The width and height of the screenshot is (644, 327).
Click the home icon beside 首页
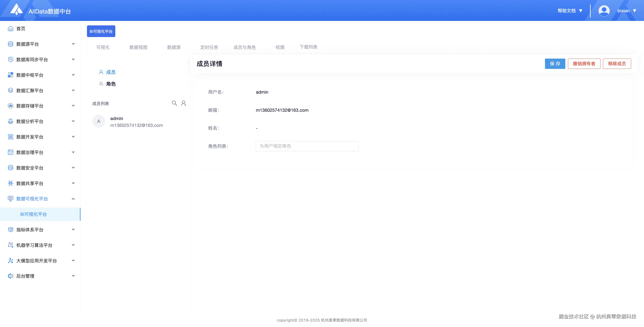tap(10, 29)
